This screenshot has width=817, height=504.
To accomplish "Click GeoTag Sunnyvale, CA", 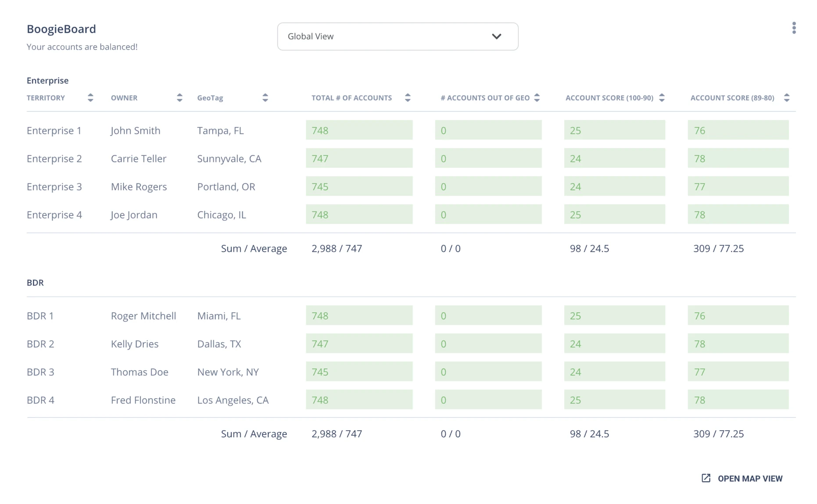I will (229, 158).
